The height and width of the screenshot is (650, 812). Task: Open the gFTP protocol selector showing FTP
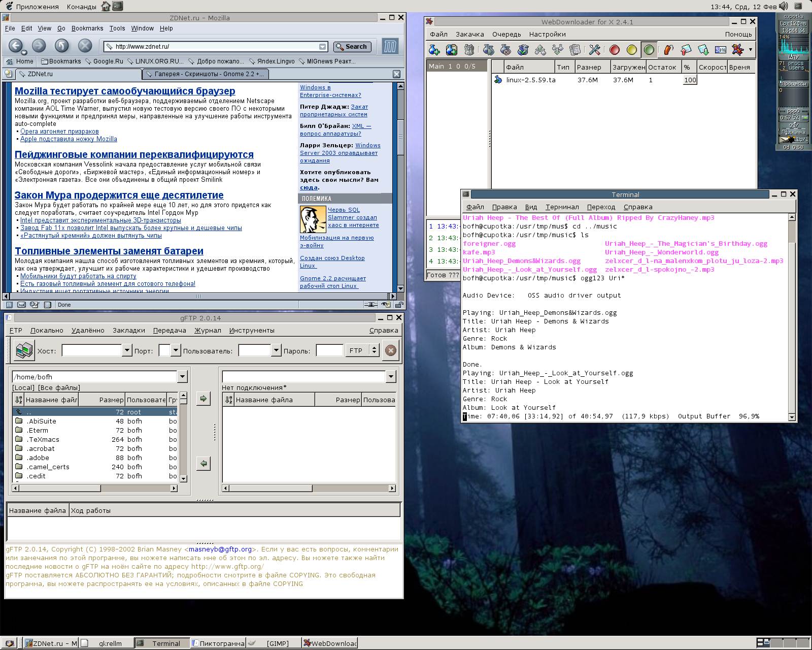pyautogui.click(x=362, y=350)
